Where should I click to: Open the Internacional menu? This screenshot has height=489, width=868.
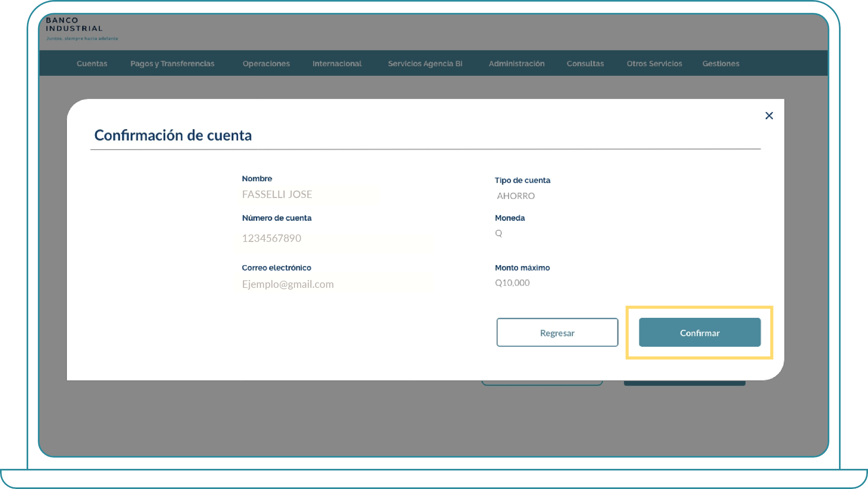point(337,64)
